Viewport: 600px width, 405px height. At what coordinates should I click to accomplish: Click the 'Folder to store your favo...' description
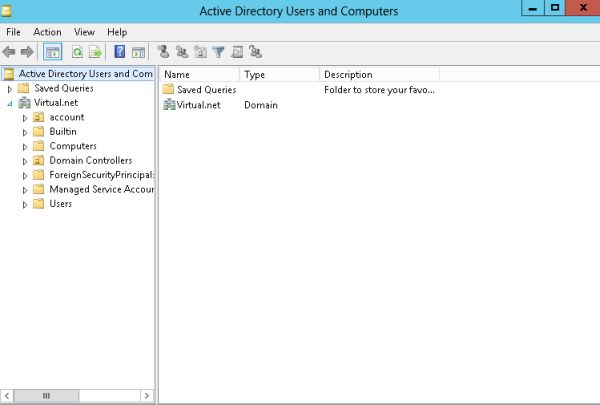pos(379,90)
